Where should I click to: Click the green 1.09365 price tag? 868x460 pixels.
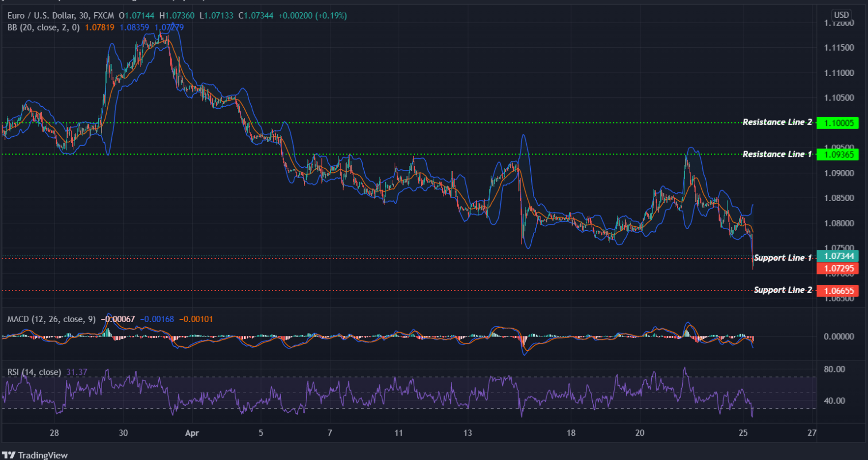(x=838, y=154)
